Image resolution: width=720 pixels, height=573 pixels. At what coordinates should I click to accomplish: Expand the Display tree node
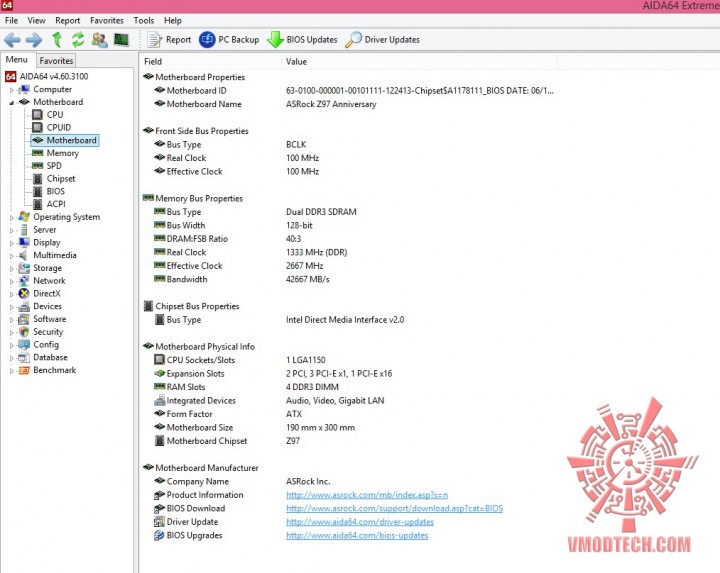pyautogui.click(x=11, y=243)
